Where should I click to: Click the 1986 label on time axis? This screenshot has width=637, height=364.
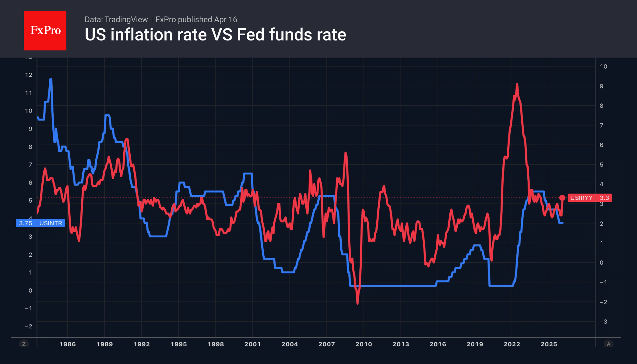(68, 344)
